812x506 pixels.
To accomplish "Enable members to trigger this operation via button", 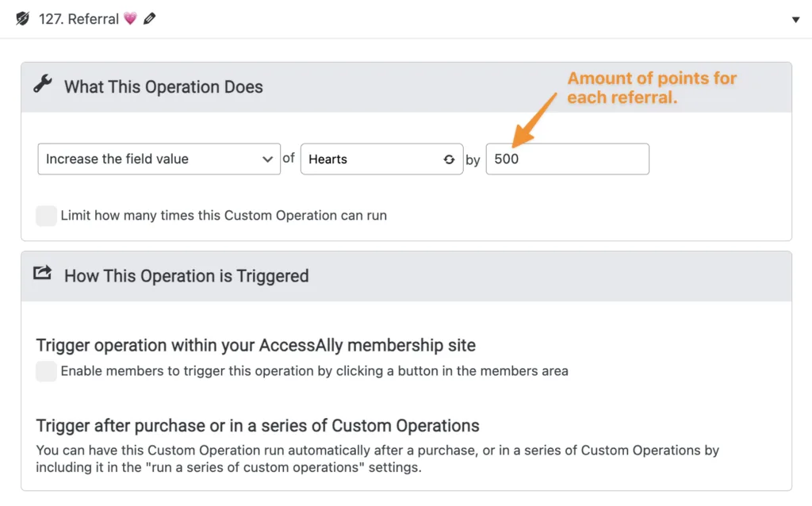I will click(46, 370).
